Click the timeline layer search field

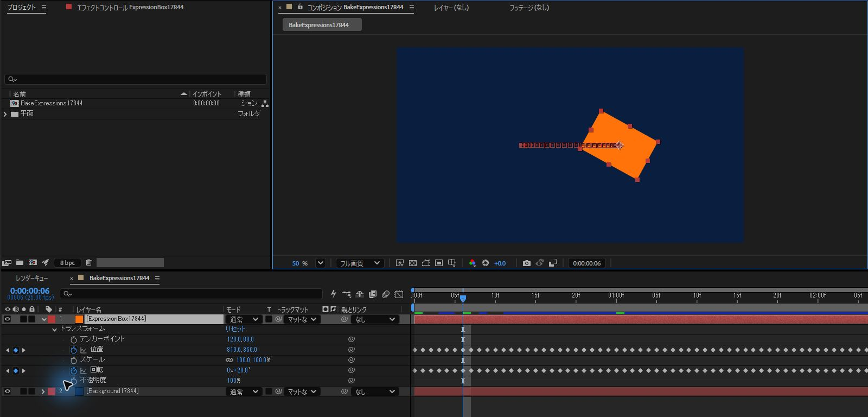(191, 294)
